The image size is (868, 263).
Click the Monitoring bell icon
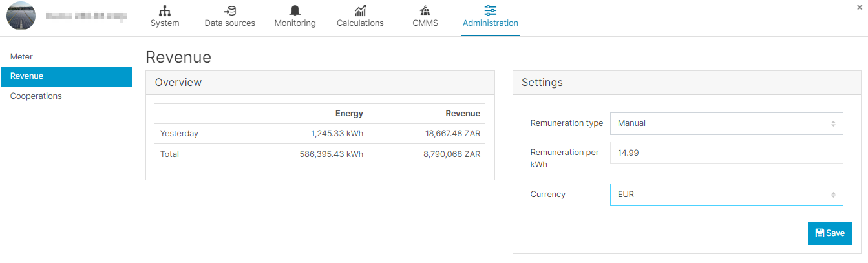click(x=295, y=10)
